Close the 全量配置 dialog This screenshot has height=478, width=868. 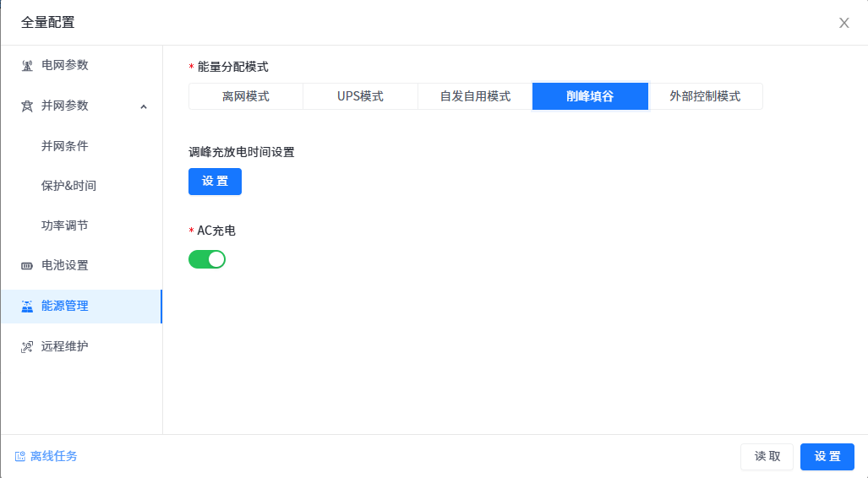coord(843,23)
